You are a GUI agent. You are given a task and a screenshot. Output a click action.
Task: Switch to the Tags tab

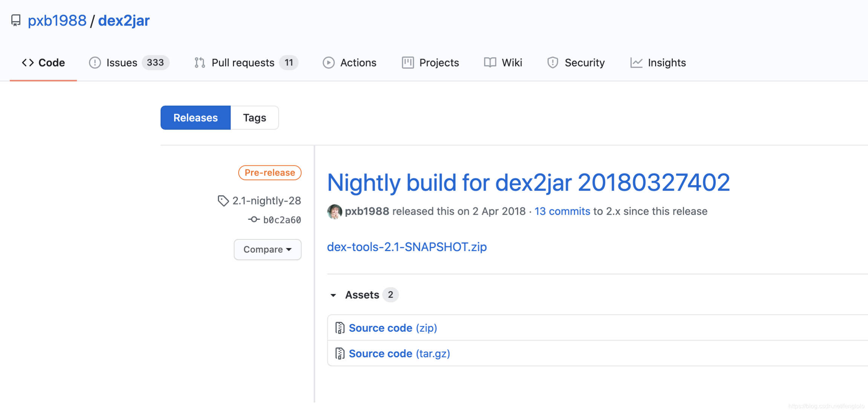tap(254, 118)
